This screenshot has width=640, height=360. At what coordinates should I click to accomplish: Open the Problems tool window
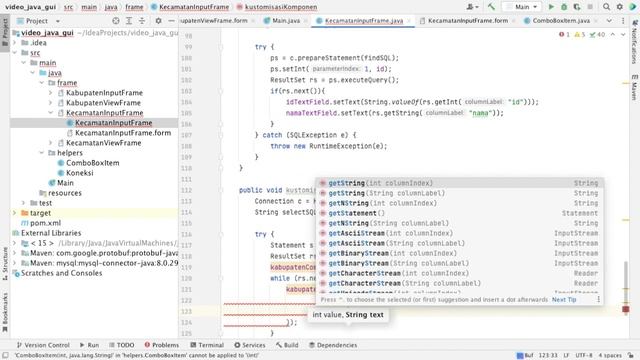(162, 345)
